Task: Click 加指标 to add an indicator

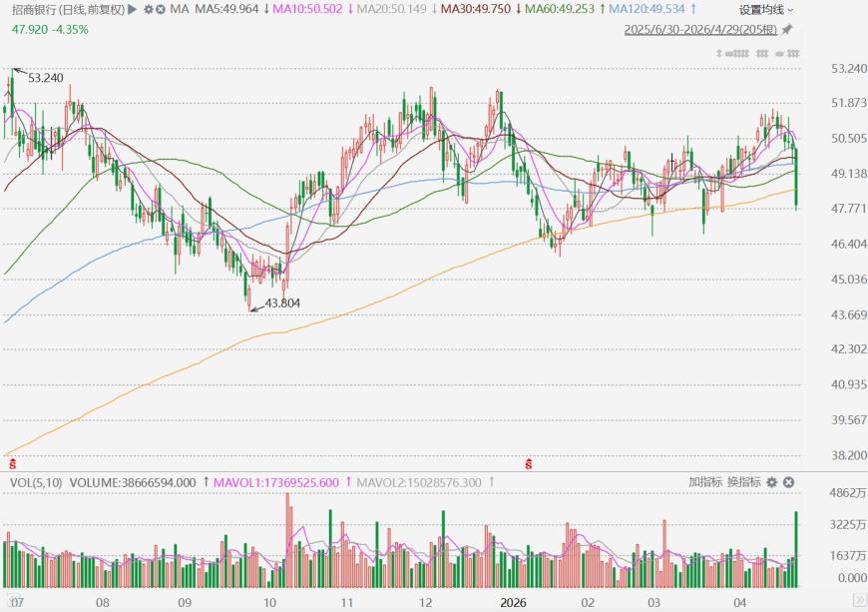Action: 705,482
